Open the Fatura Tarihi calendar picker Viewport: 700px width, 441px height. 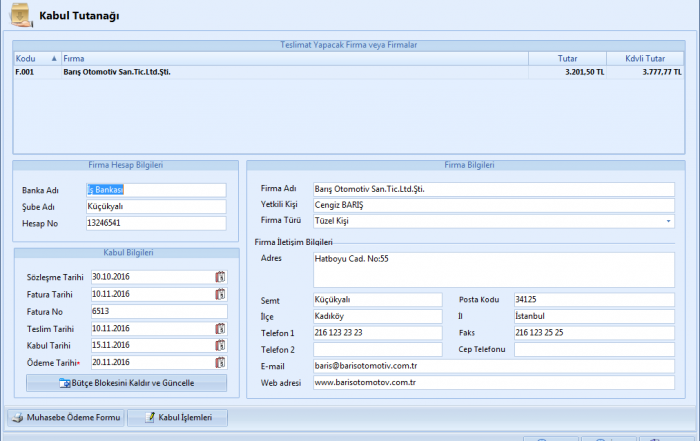[220, 294]
